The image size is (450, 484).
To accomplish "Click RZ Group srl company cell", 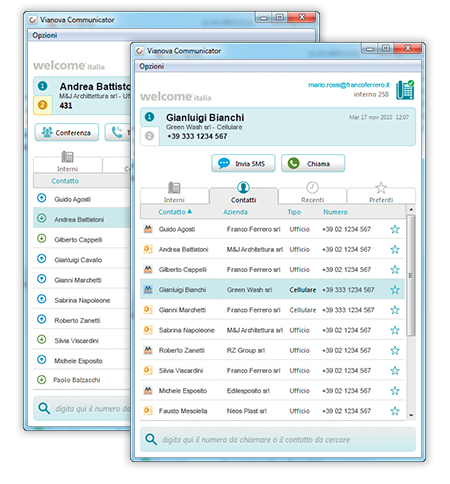I will click(246, 350).
